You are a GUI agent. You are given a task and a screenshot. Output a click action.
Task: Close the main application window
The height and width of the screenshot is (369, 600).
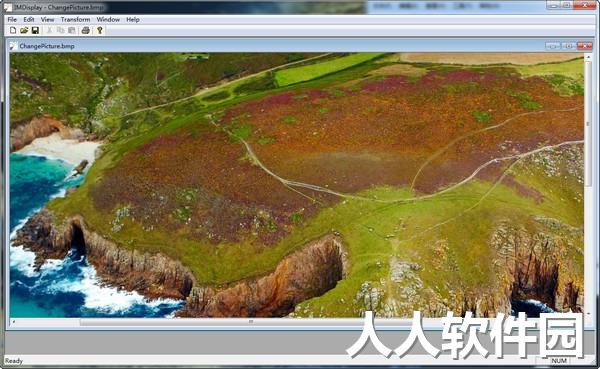pyautogui.click(x=585, y=5)
